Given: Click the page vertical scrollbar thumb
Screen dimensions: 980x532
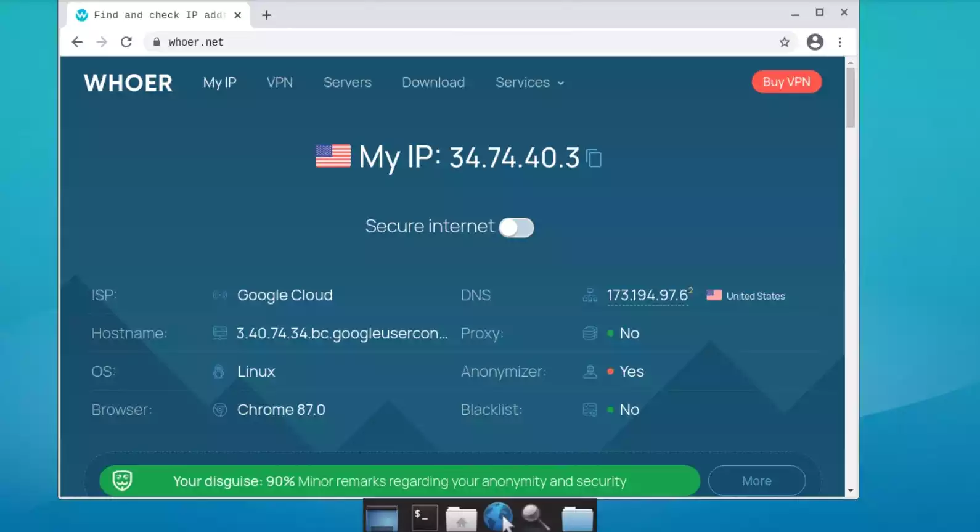Looking at the screenshot, I should click(851, 97).
